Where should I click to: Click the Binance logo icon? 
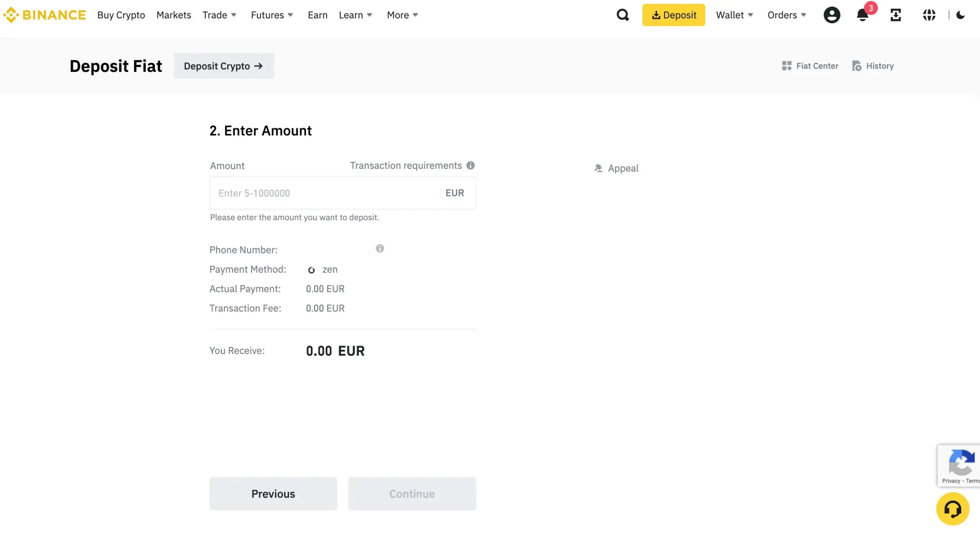pos(12,15)
